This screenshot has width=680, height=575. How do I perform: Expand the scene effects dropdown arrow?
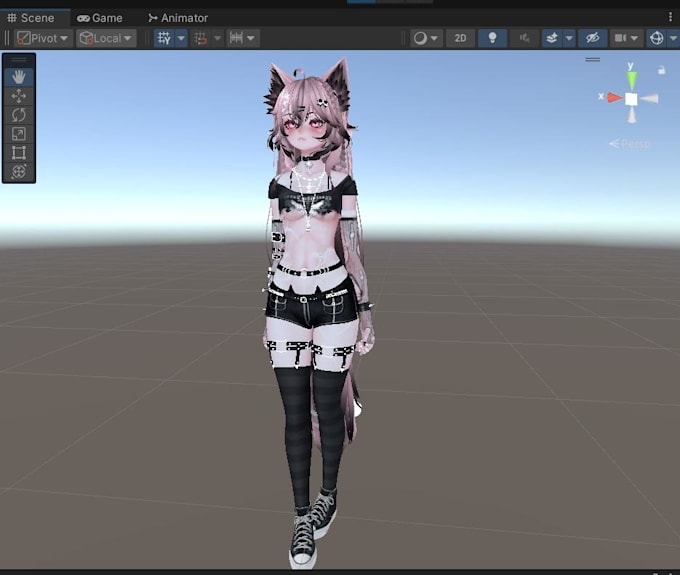(569, 38)
